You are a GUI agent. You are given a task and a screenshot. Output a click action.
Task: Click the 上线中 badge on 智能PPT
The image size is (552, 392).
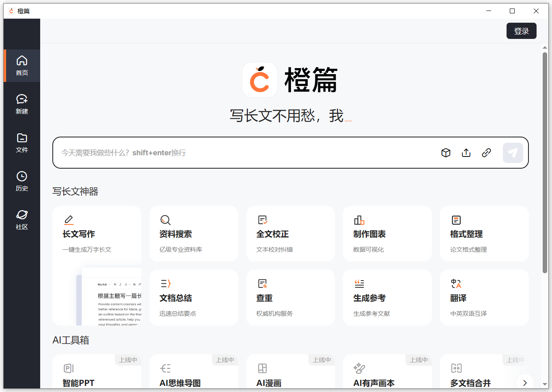[128, 360]
